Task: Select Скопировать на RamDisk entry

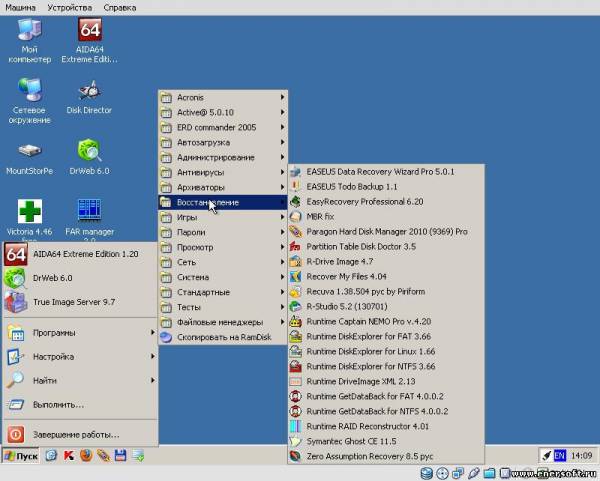Action: (x=223, y=337)
